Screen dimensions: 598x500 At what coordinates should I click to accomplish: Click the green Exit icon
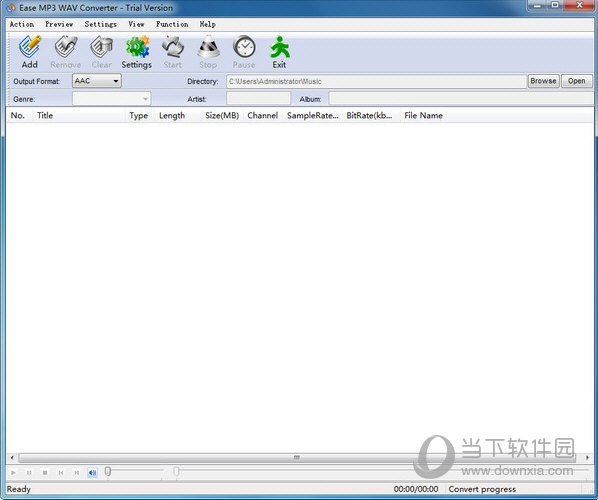click(x=280, y=52)
